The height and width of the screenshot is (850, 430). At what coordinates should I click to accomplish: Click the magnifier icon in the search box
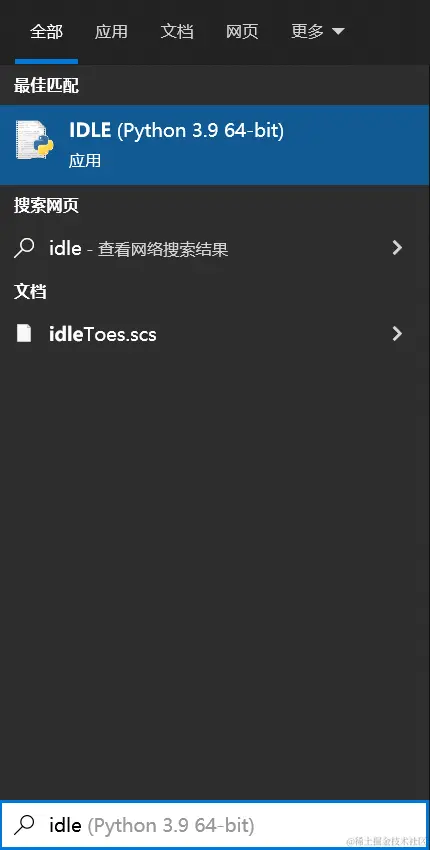coord(24,825)
